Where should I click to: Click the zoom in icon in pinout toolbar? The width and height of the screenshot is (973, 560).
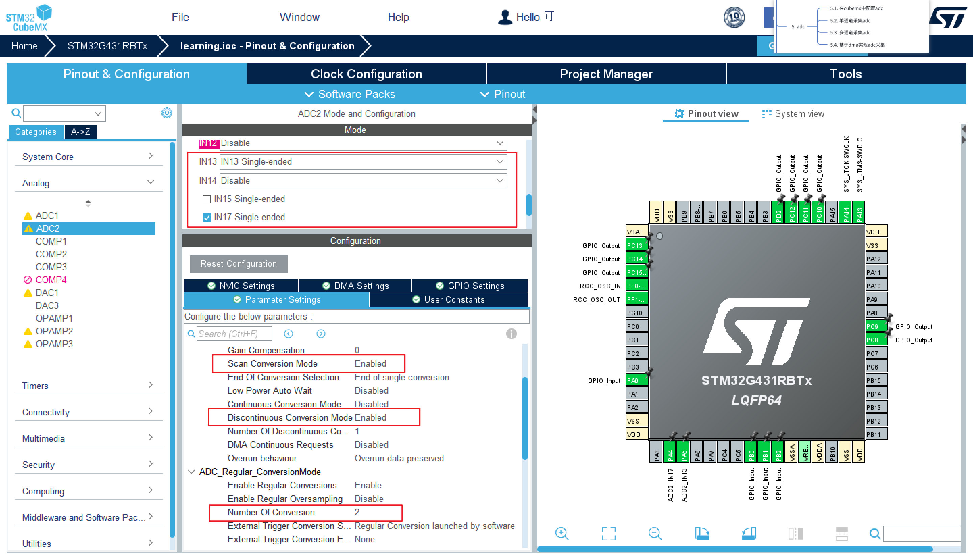point(562,533)
